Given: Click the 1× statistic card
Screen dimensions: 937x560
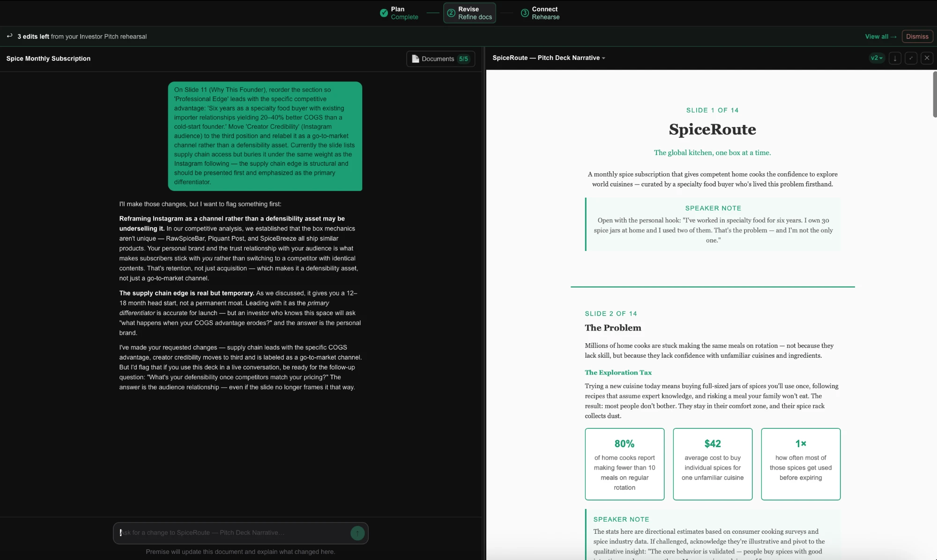Looking at the screenshot, I should click(x=801, y=464).
